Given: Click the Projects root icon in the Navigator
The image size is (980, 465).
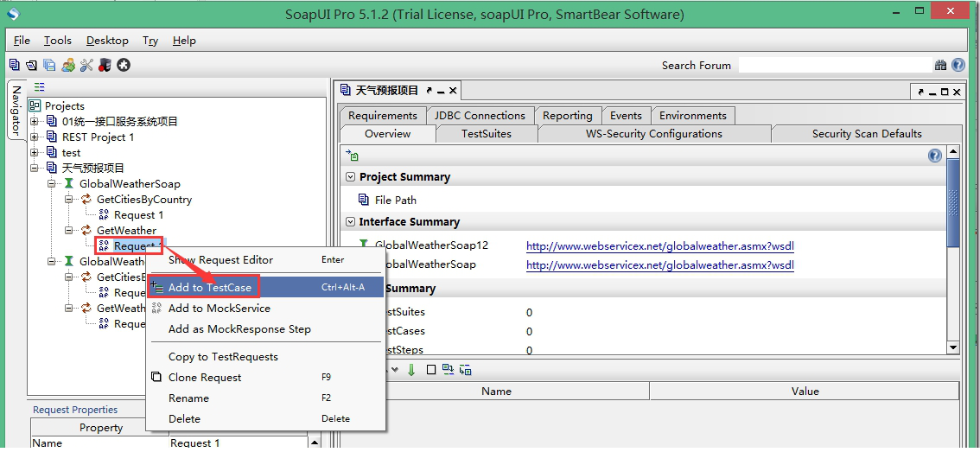Looking at the screenshot, I should pos(35,105).
